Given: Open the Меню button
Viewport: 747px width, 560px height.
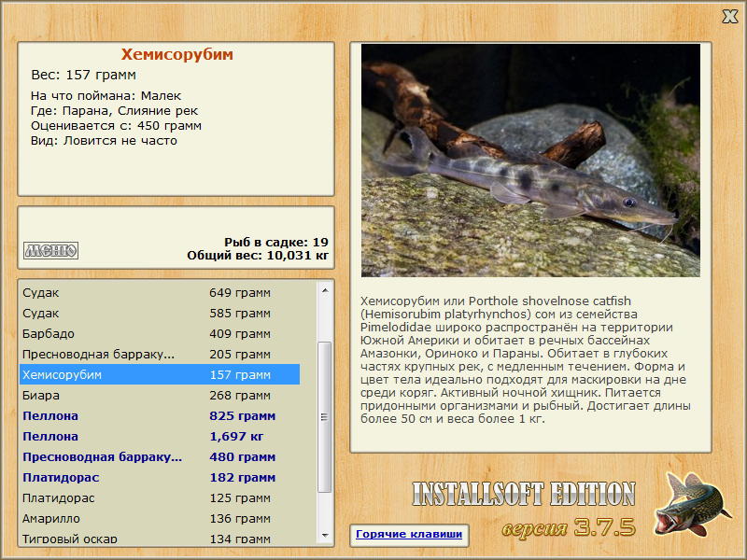Looking at the screenshot, I should [x=51, y=250].
